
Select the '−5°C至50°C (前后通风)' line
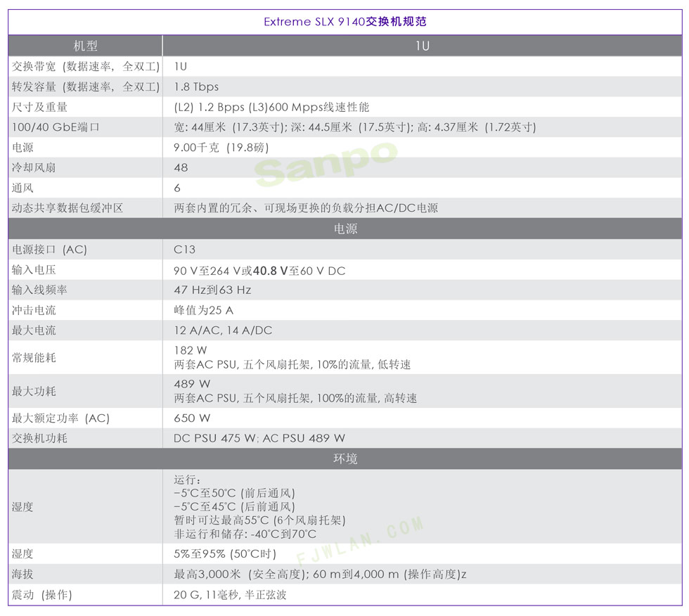point(234,493)
